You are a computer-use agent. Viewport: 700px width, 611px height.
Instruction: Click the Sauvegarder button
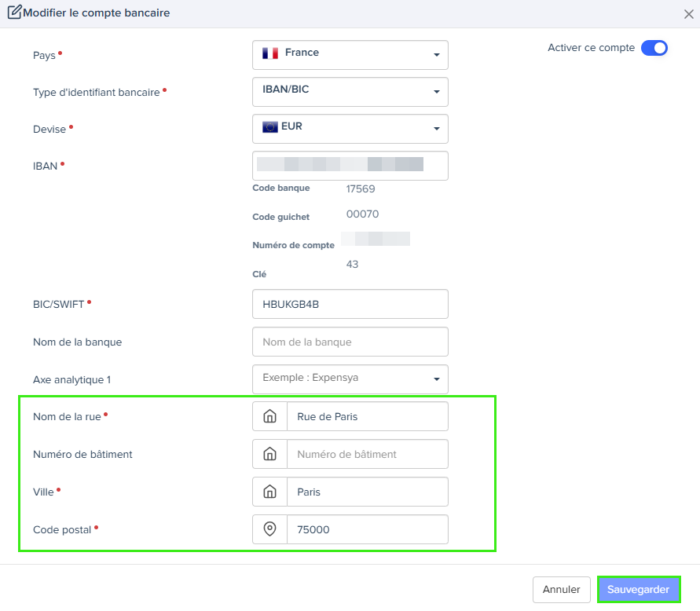[x=639, y=590]
